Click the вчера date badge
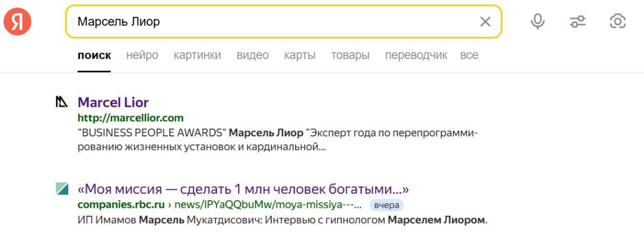Image resolution: width=644 pixels, height=247 pixels. point(387,205)
